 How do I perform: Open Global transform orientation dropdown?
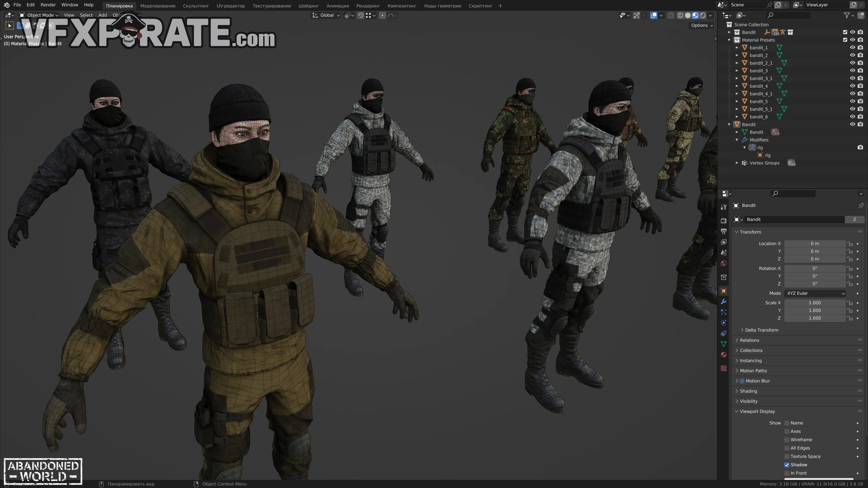326,16
